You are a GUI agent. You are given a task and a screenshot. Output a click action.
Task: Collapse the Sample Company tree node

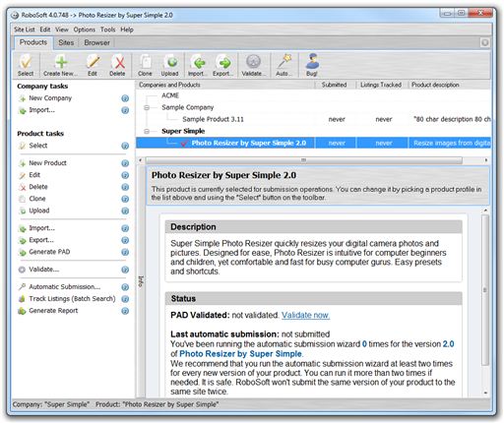[147, 107]
